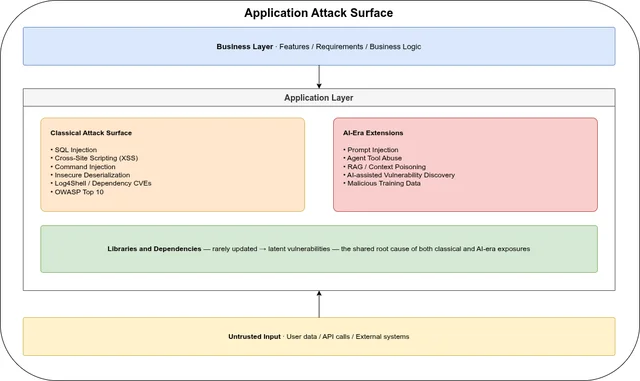
Task: Select 'RAG / Context Poisoning' bullet
Action: 384,167
